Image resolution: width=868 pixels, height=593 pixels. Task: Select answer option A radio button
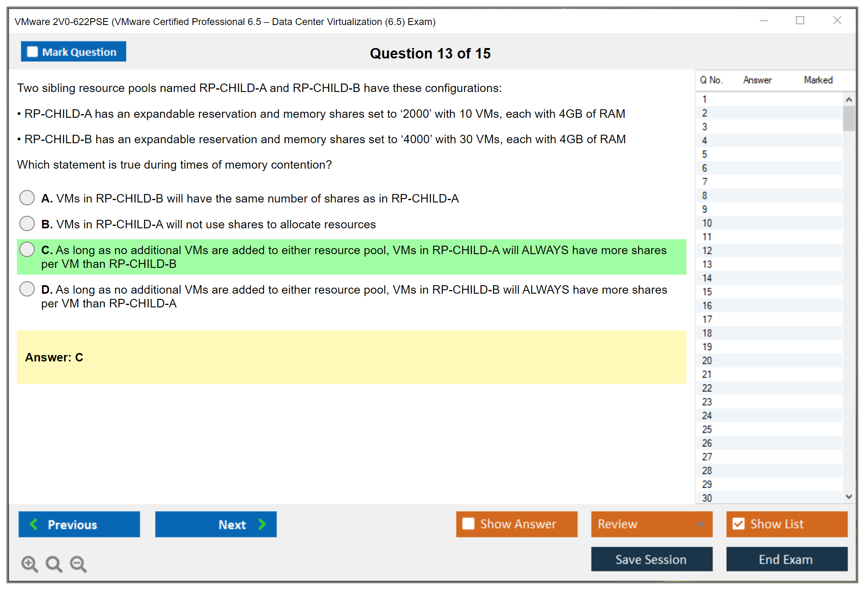click(x=27, y=198)
